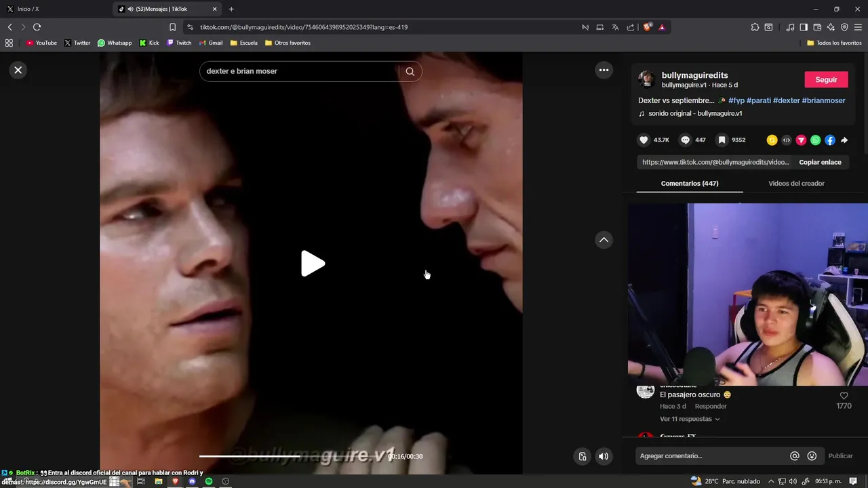This screenshot has width=868, height=488.
Task: Open the YouTube bookmark
Action: [x=41, y=43]
